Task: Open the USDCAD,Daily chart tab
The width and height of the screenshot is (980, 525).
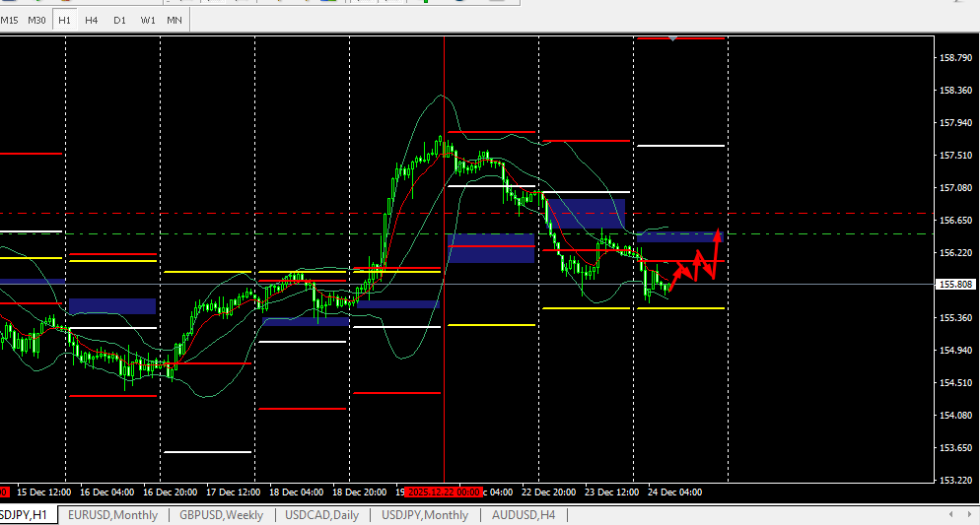Action: click(321, 515)
